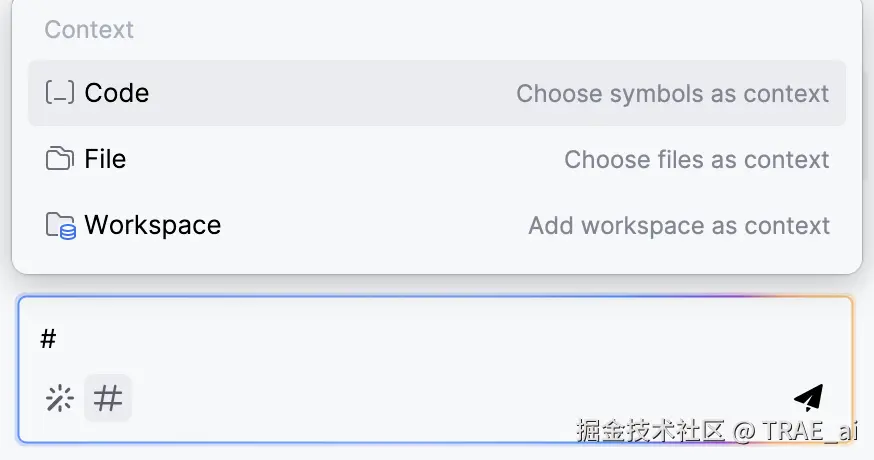Toggle the hash context button below input
This screenshot has width=874, height=460.
(108, 399)
